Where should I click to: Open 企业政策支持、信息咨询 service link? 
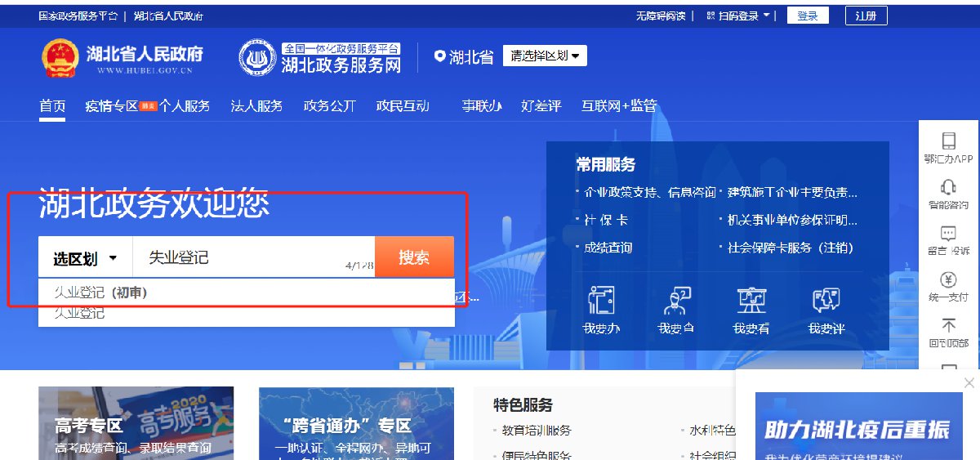click(x=650, y=193)
